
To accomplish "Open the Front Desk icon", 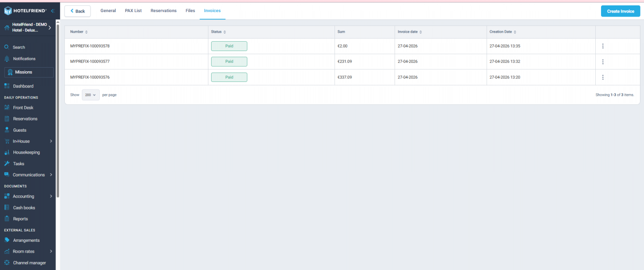I will (7, 107).
